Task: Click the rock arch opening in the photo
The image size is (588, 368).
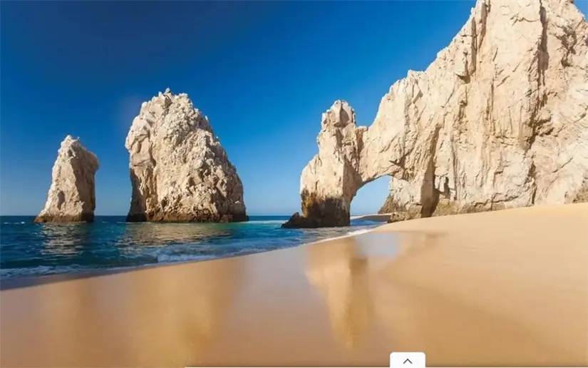Action: point(370,195)
